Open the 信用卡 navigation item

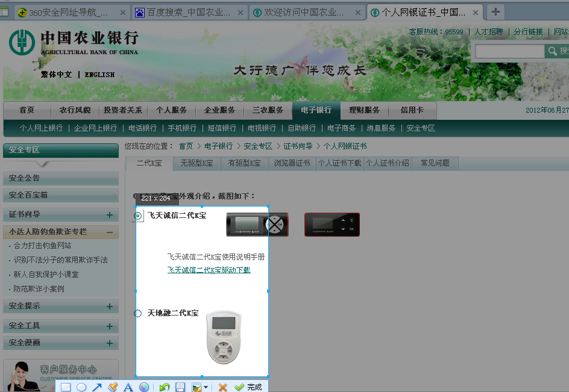click(412, 110)
